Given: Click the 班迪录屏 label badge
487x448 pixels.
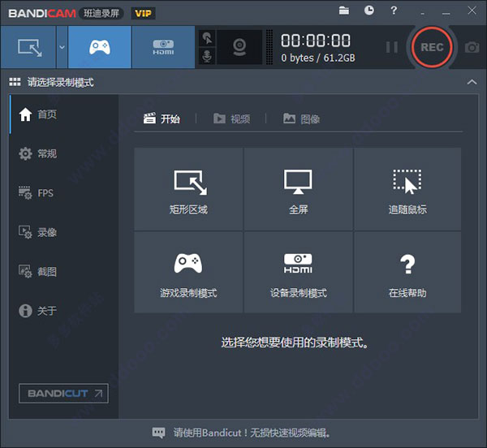Looking at the screenshot, I should pos(101,13).
